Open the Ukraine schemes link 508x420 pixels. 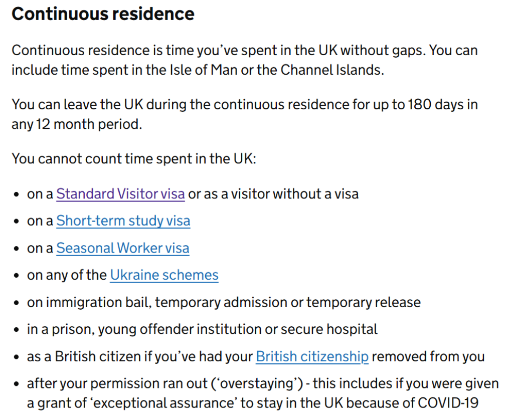click(x=164, y=275)
